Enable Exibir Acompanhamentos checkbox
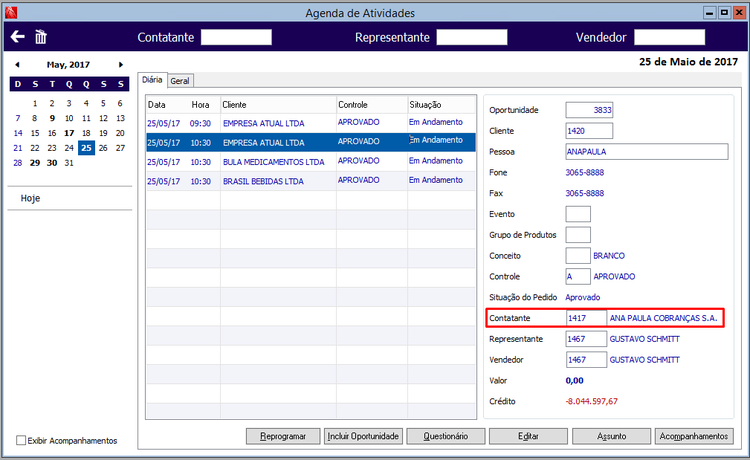Viewport: 750px width, 460px height. click(x=21, y=440)
